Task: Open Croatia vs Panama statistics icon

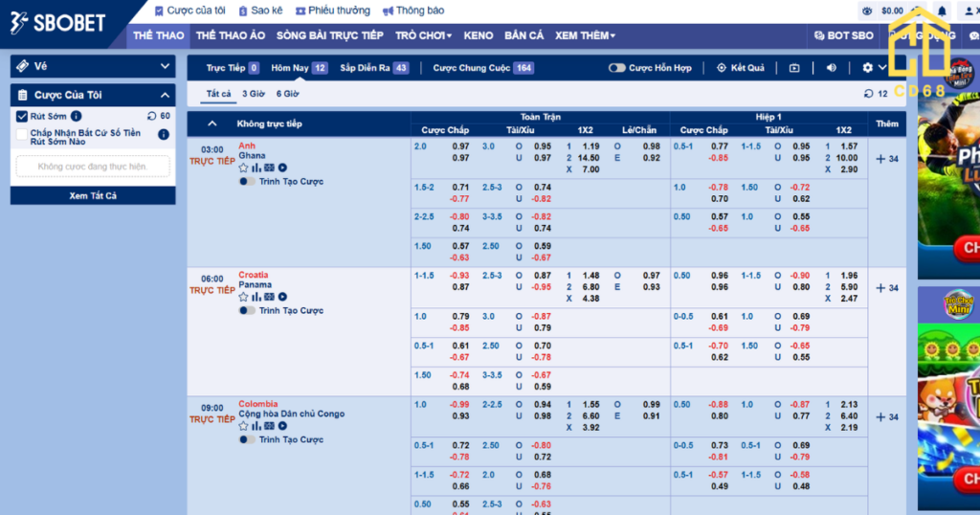Action: [x=256, y=297]
